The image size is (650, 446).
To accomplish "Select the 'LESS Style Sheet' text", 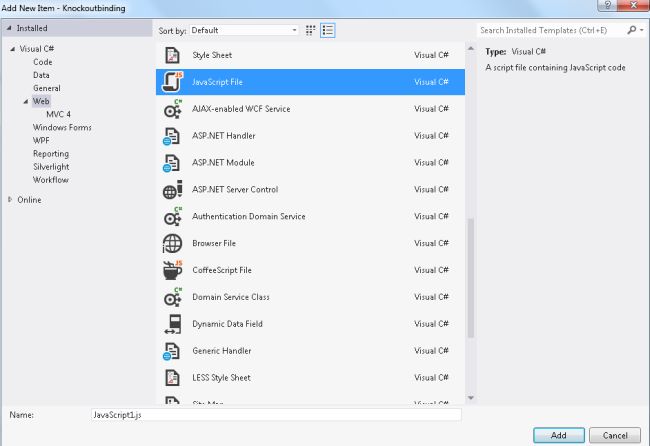I will [221, 378].
